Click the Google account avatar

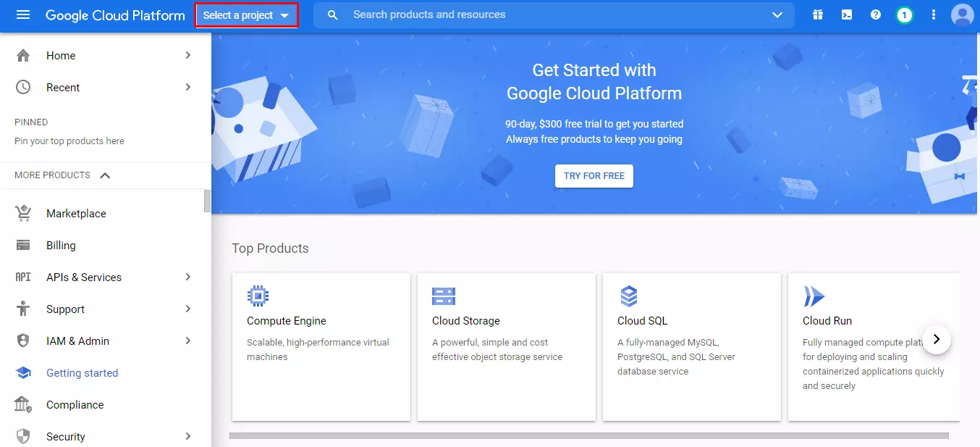962,14
